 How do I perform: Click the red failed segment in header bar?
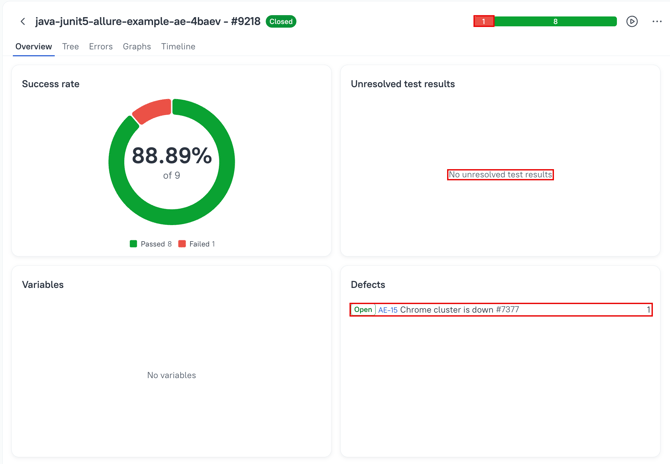point(484,21)
